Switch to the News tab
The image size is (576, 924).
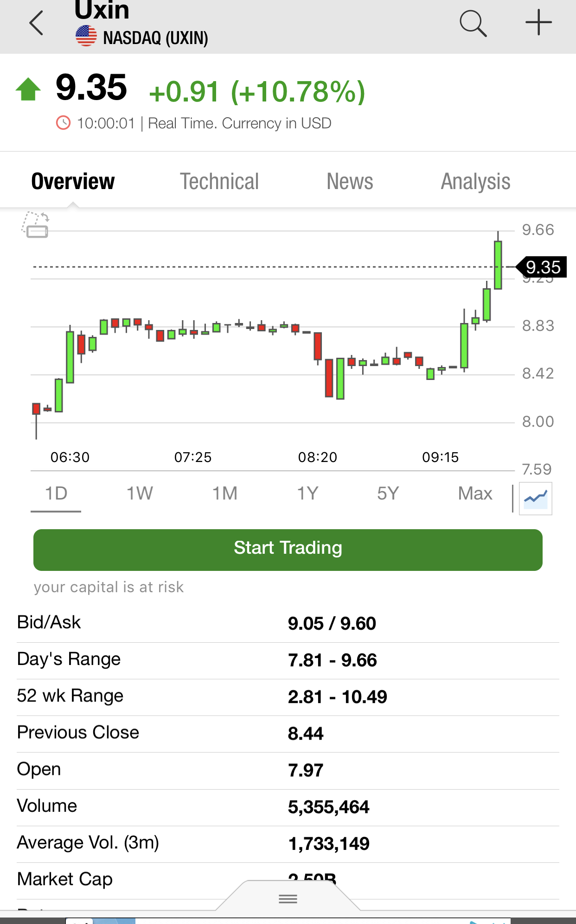point(350,181)
